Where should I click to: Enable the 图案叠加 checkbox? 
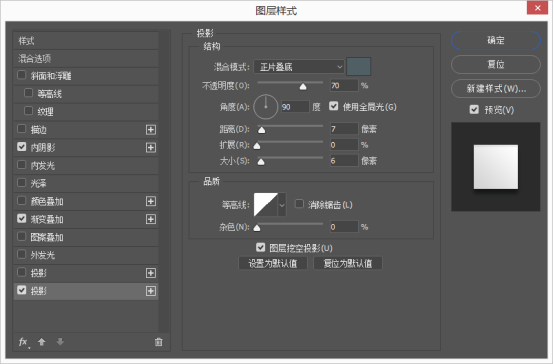pyautogui.click(x=22, y=236)
